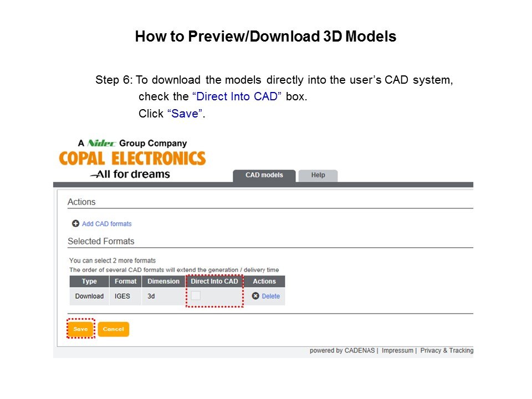Open the Privacy & Tracking footer link
532x399 pixels.
pyautogui.click(x=447, y=351)
